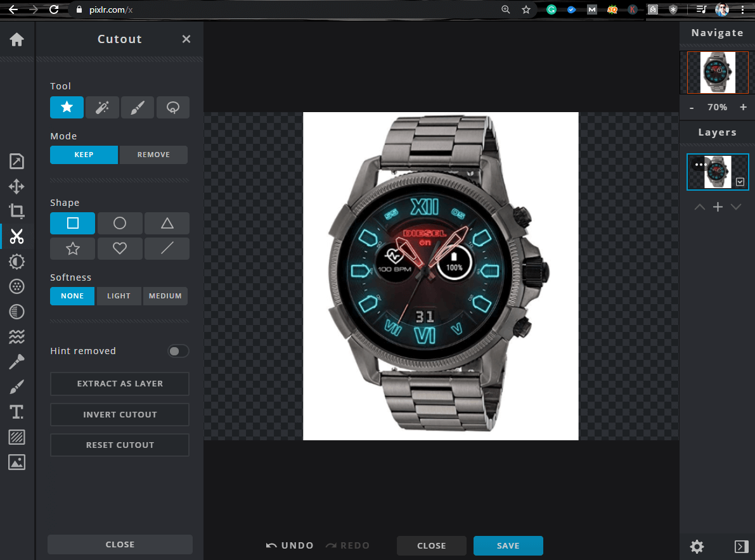Screen dimensions: 755x560
Task: Switch cutout Mode to REMOVE
Action: tap(153, 155)
